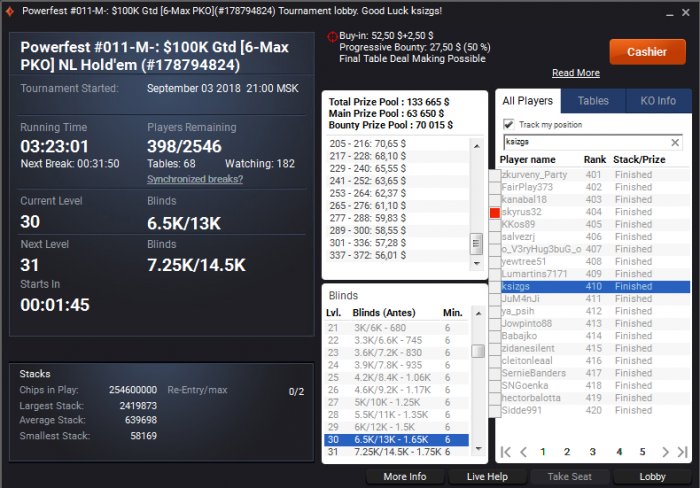The height and width of the screenshot is (488, 700).
Task: Select player salvezrj row
Action: [x=595, y=237]
